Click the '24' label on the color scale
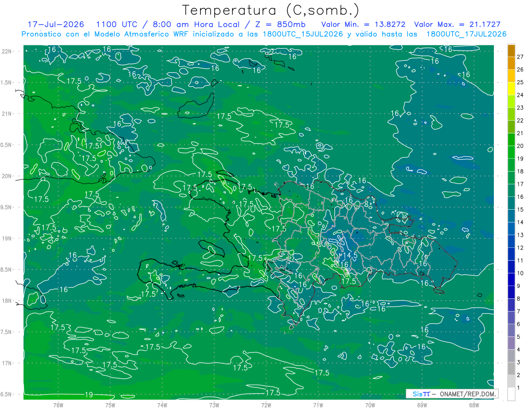Image resolution: width=532 pixels, height=411 pixels. click(x=520, y=95)
